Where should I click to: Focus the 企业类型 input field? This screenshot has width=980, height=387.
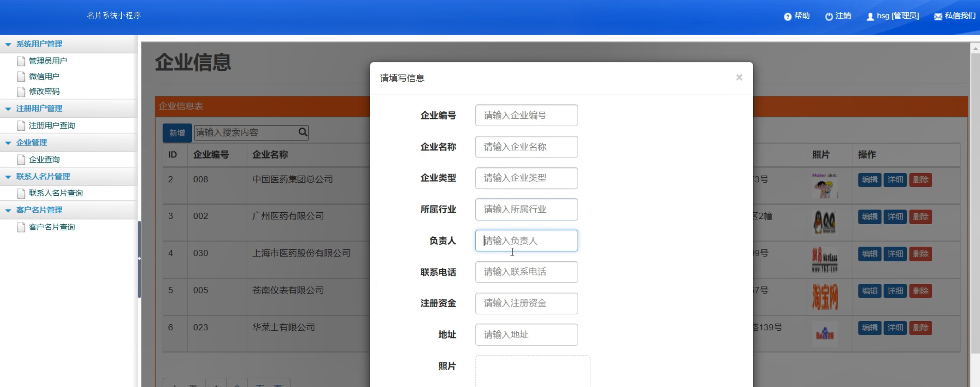pos(527,178)
